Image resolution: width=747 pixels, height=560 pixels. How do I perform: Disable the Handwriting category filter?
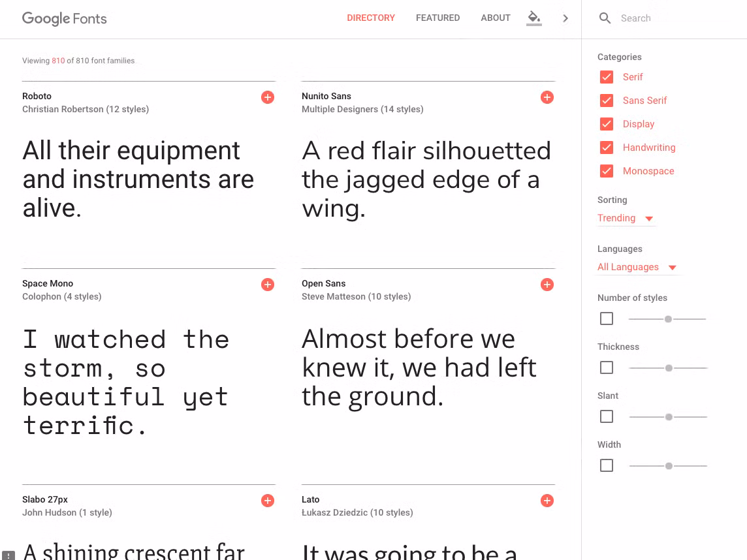click(x=606, y=147)
